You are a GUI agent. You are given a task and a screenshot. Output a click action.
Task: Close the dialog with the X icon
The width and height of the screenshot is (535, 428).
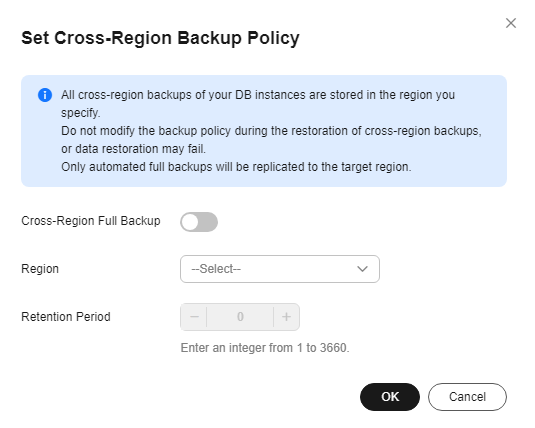(510, 23)
